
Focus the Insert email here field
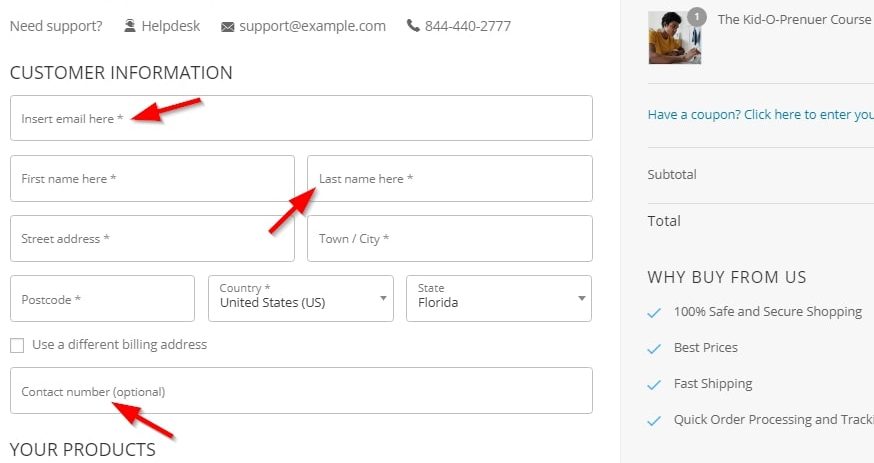[301, 118]
